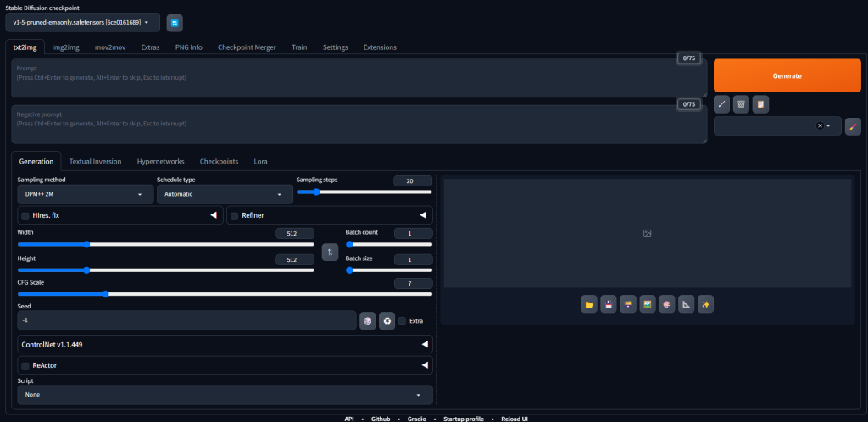Reuse last seed with recycle icon
This screenshot has height=422, width=868.
click(387, 320)
